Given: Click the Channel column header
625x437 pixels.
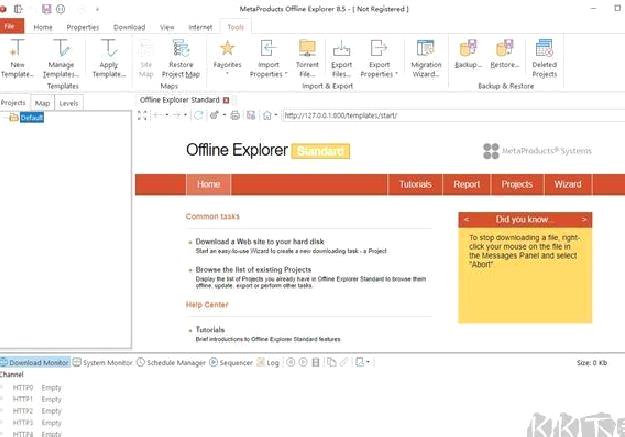Looking at the screenshot, I should 12,374.
